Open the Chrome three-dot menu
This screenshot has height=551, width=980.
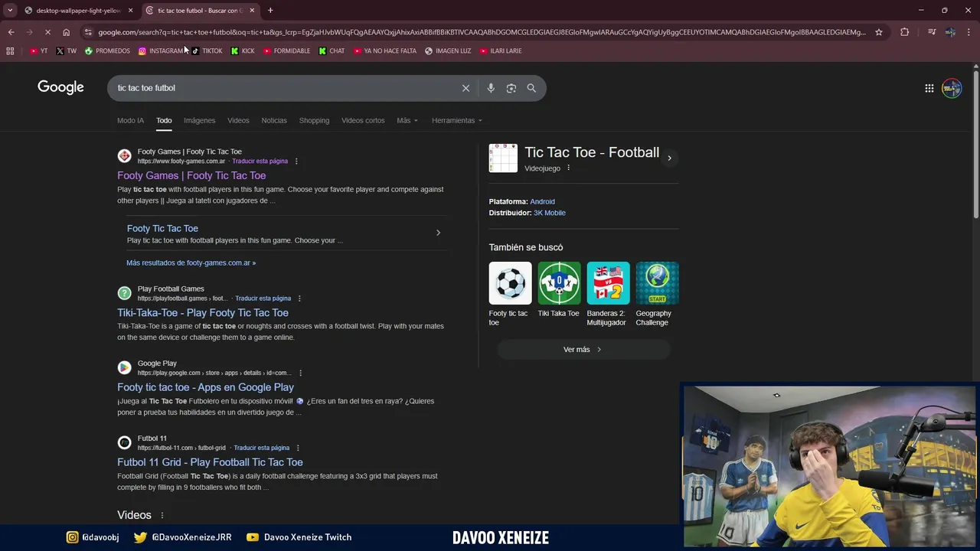point(969,32)
